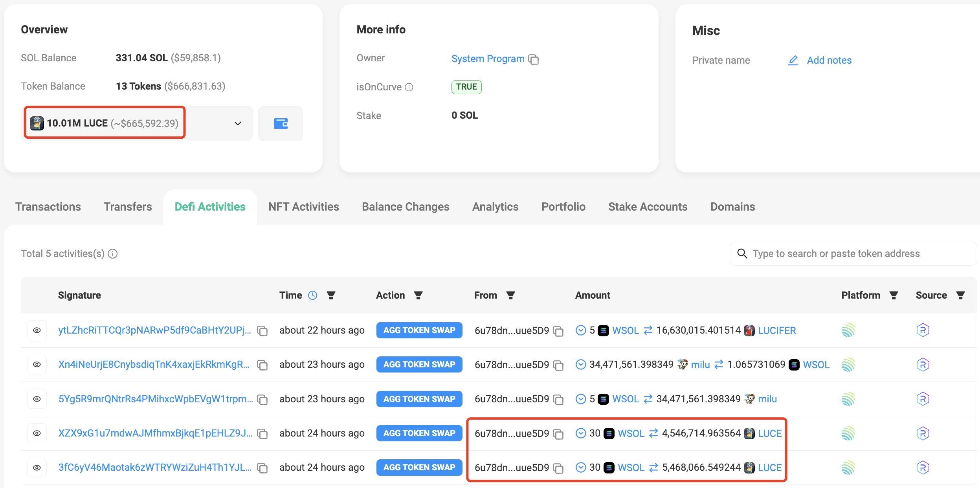Click the wallet icon button beside LUCE balance
The height and width of the screenshot is (488, 980).
click(281, 123)
